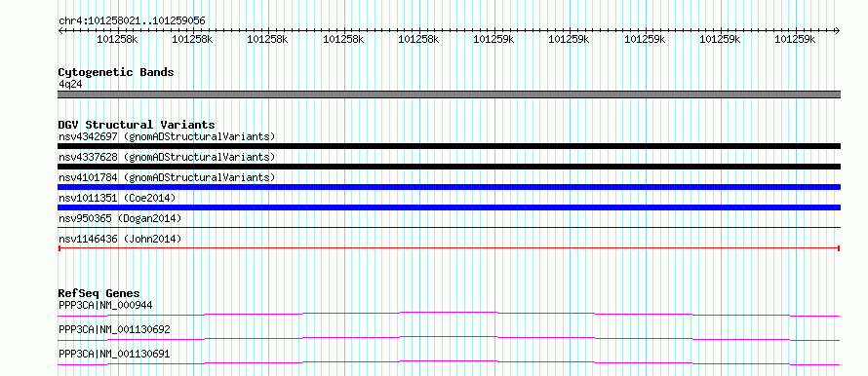Click the magenta intron line of NM_000944

[x=449, y=314]
